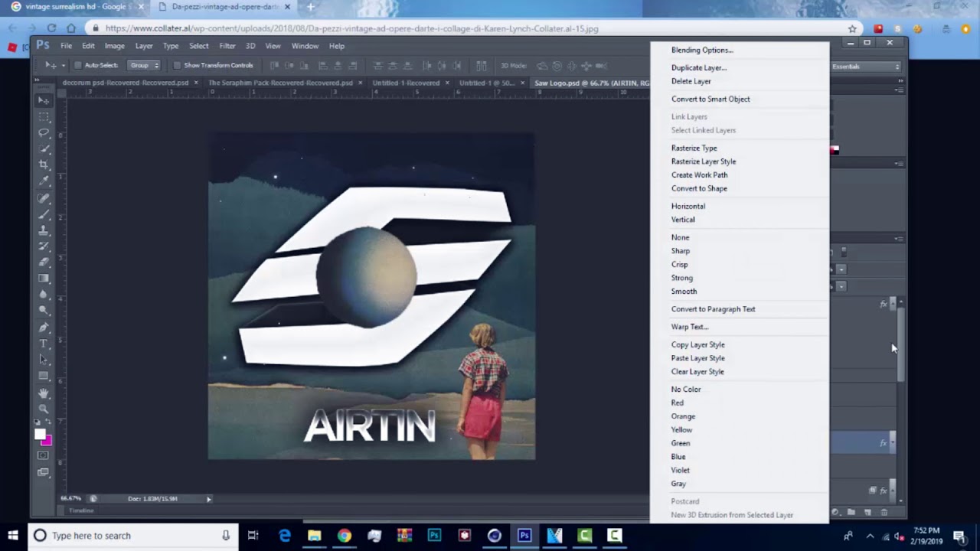Select the Rectangle shape tool
Image resolution: width=980 pixels, height=551 pixels.
point(44,375)
